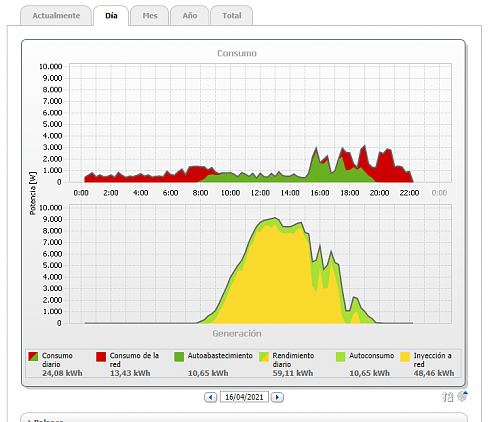Toggle red Consumo de la red legend
Screen dimensions: 500x422
[x=101, y=356]
